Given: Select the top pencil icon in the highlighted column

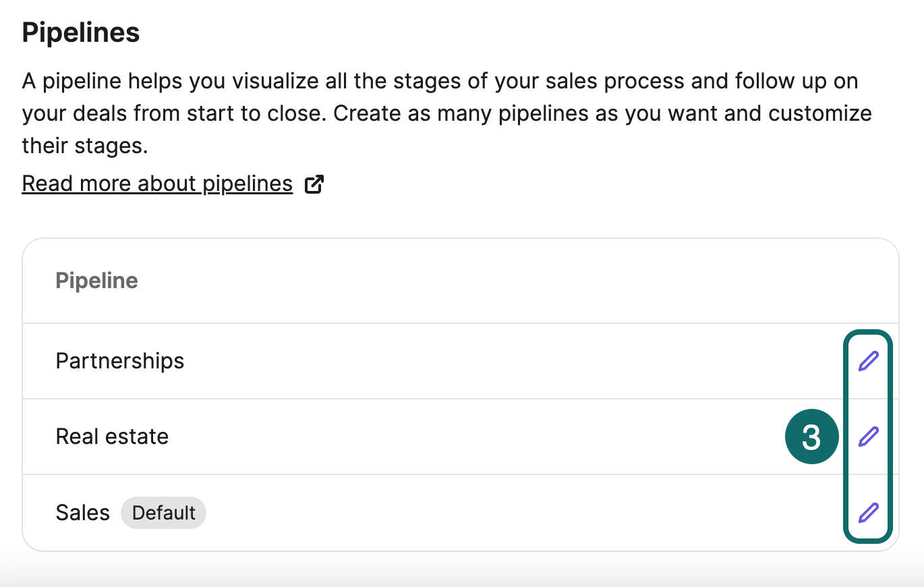Looking at the screenshot, I should (868, 361).
